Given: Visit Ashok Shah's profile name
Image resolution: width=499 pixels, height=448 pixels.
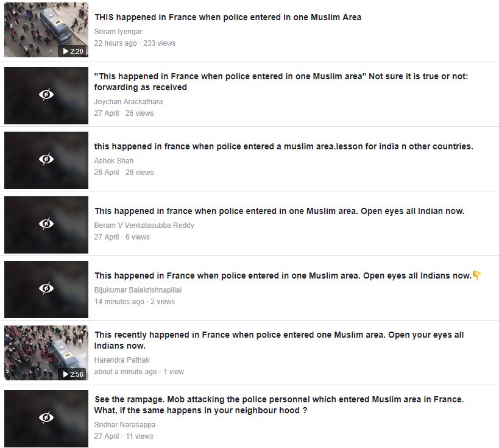Looking at the screenshot, I should click(x=113, y=161).
